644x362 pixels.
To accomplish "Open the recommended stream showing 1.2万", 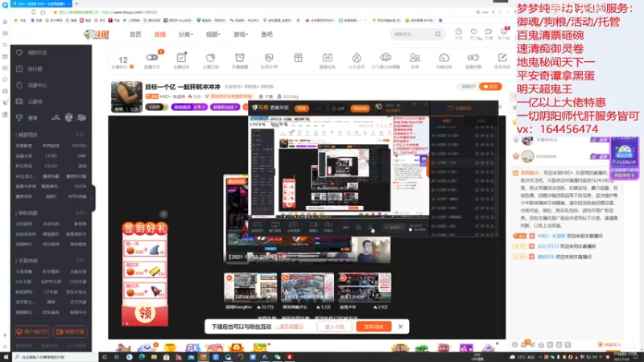I will coord(308,290).
